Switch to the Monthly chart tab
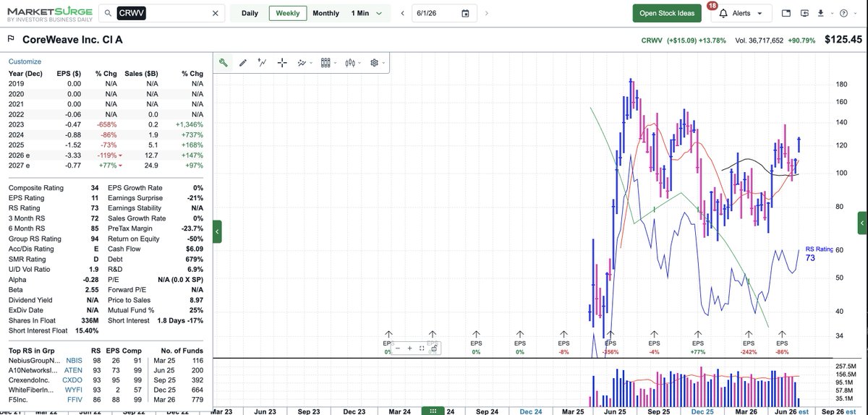 point(325,13)
